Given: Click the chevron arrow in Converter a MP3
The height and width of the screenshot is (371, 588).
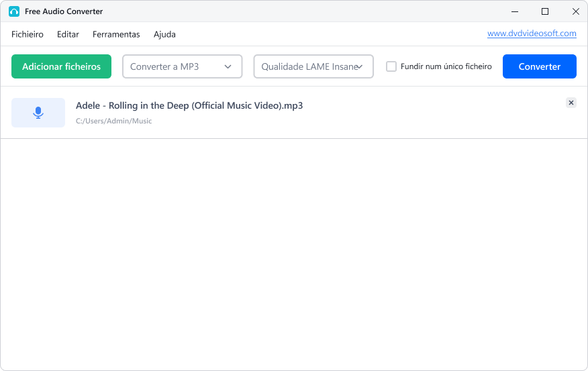Looking at the screenshot, I should tap(228, 66).
